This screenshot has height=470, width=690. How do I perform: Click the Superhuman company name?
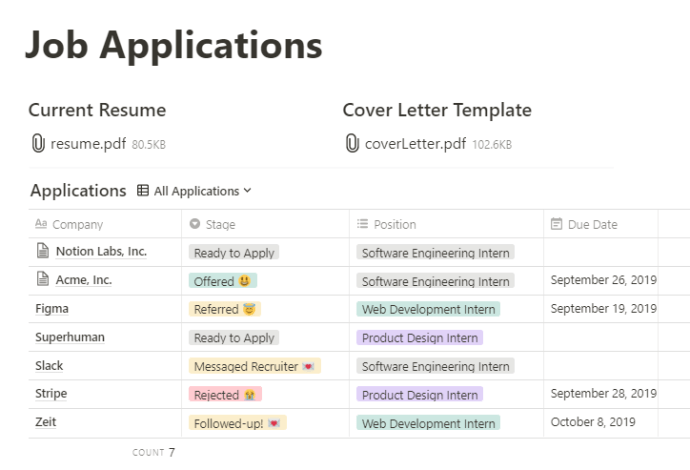pos(70,337)
